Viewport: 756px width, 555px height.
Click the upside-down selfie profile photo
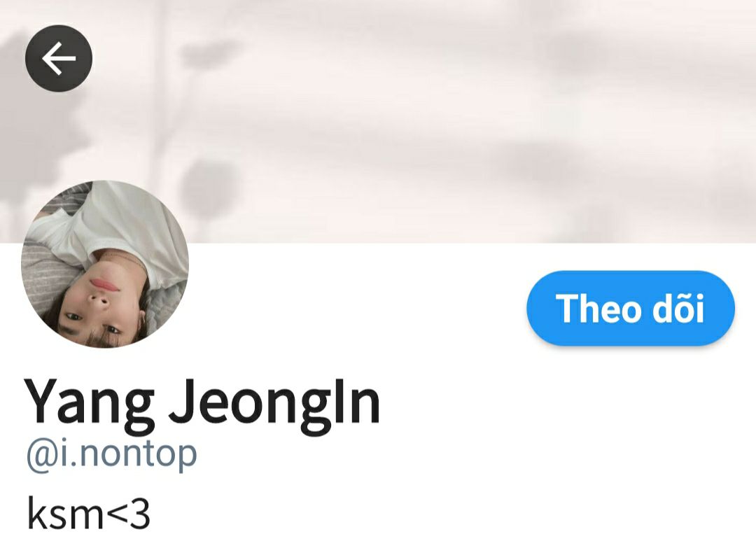105,264
